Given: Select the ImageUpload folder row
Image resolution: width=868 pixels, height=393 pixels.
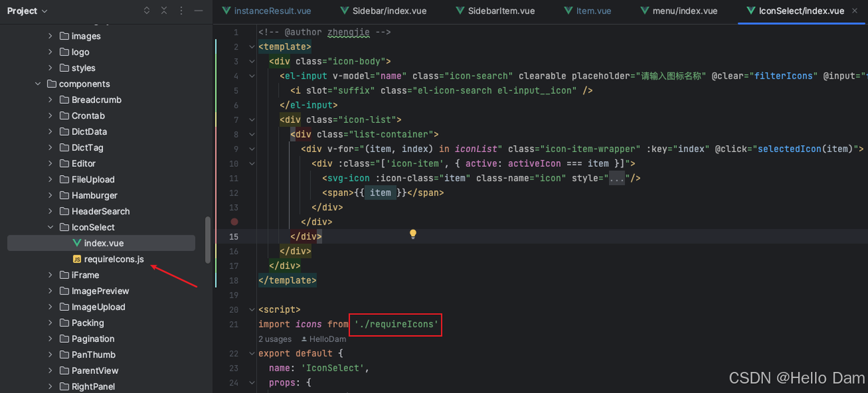Looking at the screenshot, I should [101, 307].
